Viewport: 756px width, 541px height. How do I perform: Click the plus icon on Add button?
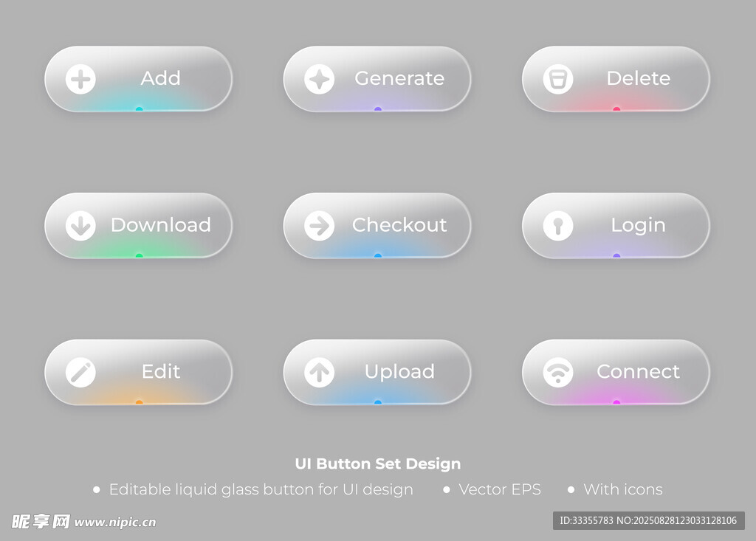click(80, 79)
